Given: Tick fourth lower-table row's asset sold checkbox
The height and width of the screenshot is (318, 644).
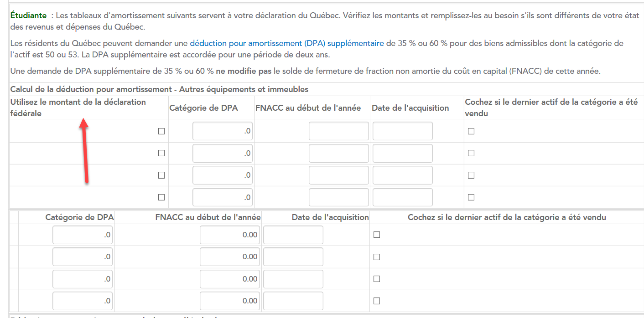Looking at the screenshot, I should [377, 301].
